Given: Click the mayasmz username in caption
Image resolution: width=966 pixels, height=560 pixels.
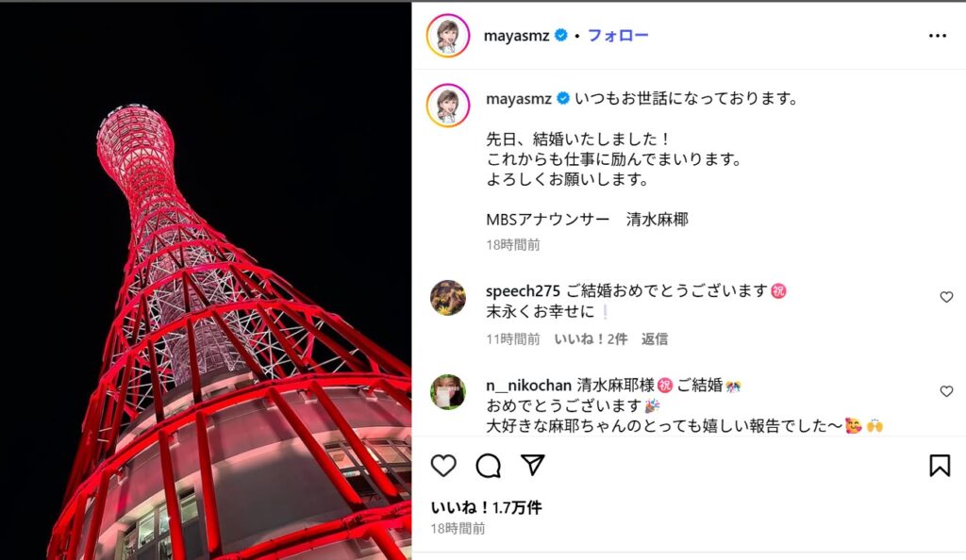Looking at the screenshot, I should click(518, 98).
